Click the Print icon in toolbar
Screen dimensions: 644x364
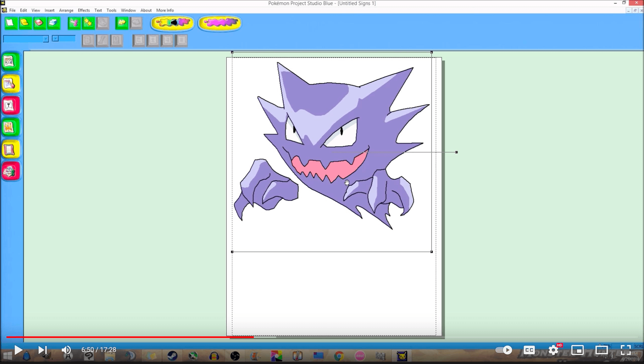click(x=53, y=23)
